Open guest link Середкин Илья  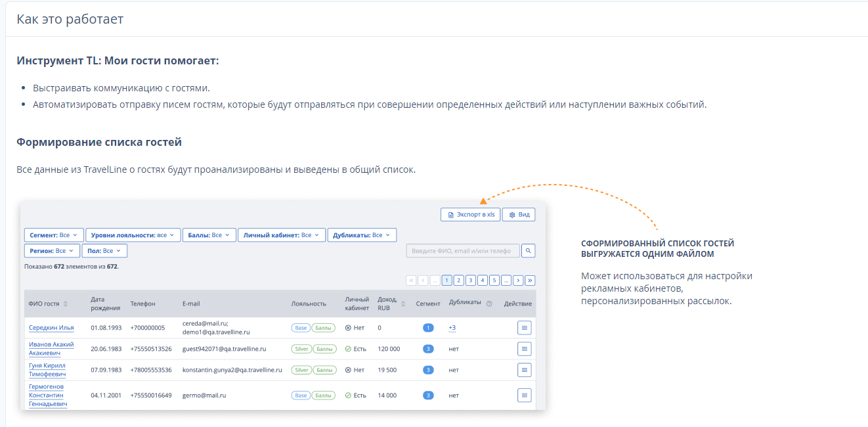coord(51,328)
